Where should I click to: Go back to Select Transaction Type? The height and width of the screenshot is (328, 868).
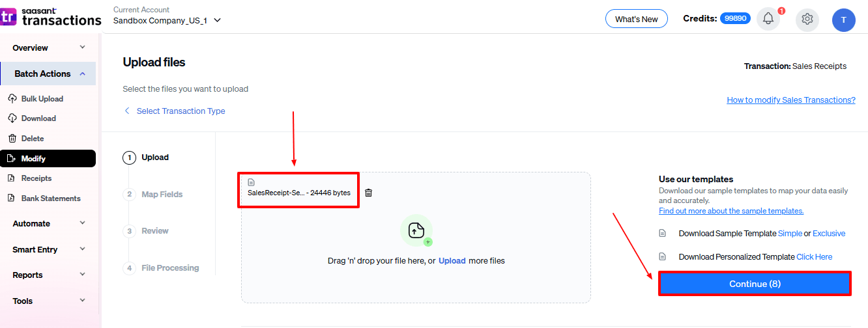(180, 111)
